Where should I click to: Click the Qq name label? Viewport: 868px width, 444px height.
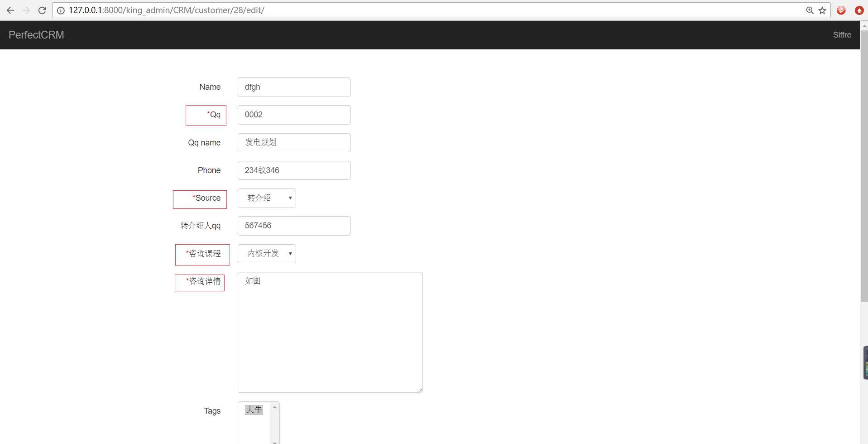click(204, 143)
